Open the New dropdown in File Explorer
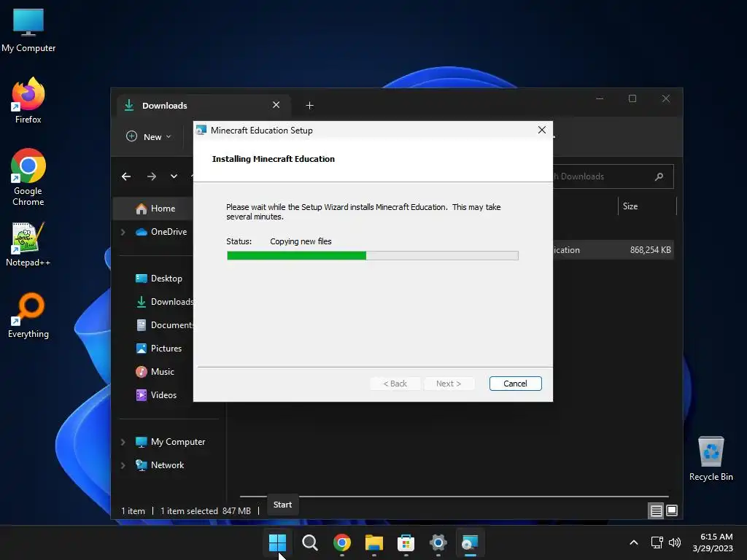 (149, 136)
